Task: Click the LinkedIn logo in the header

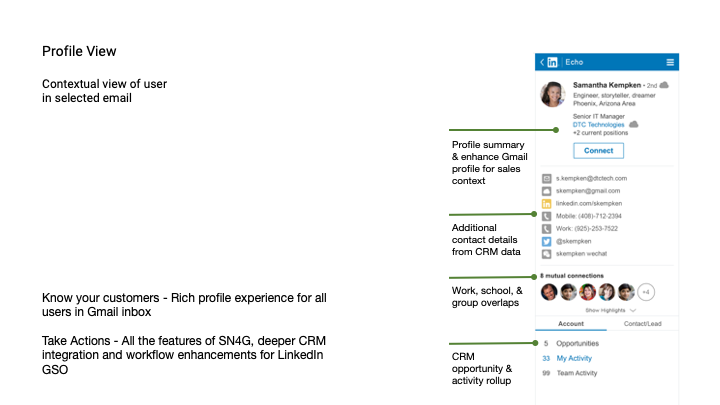Action: [x=553, y=62]
